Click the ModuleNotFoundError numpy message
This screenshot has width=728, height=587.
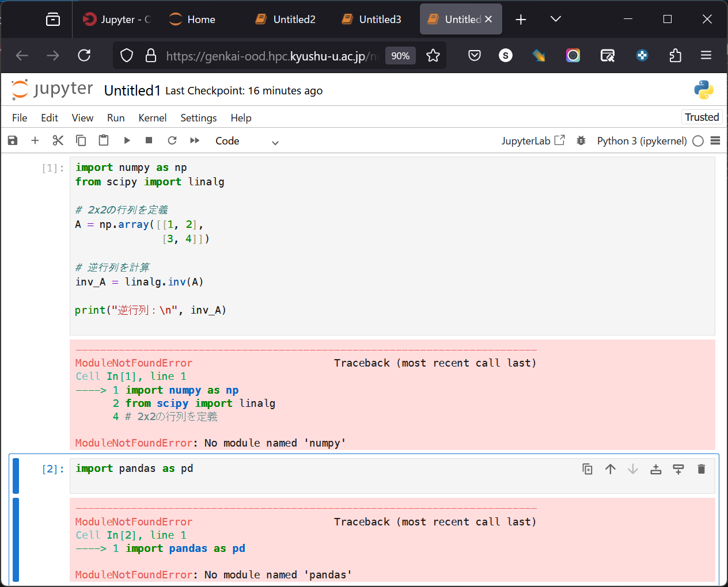(211, 443)
